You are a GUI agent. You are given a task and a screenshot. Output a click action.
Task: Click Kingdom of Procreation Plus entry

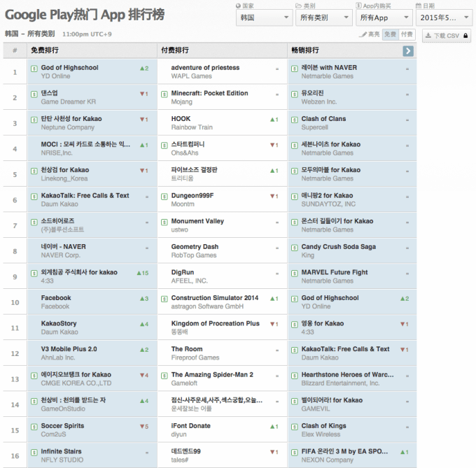[x=215, y=323]
